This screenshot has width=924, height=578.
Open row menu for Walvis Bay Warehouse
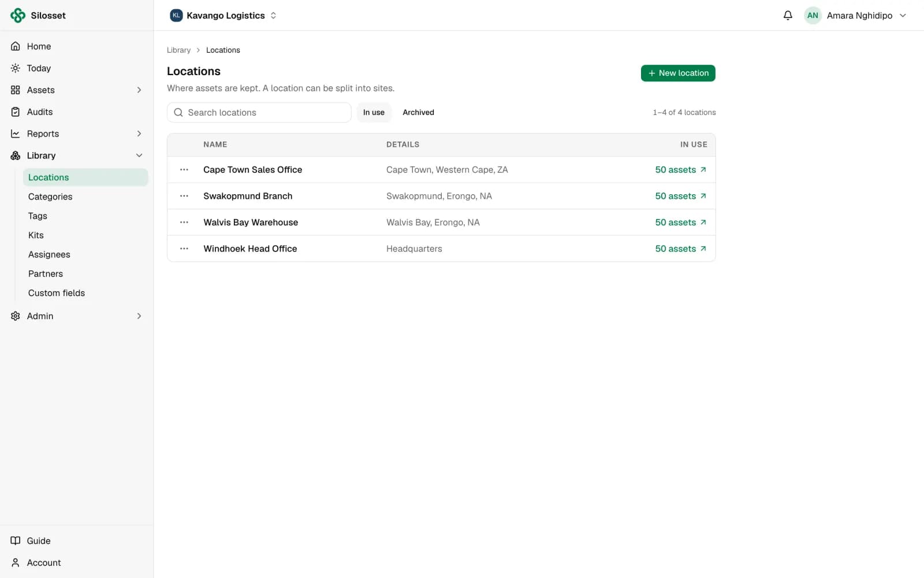pos(184,222)
